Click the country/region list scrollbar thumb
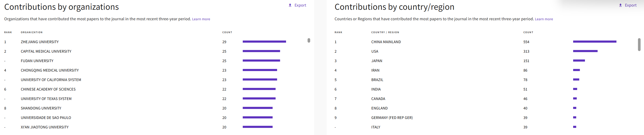Image resolution: width=644 pixels, height=135 pixels. [x=639, y=44]
